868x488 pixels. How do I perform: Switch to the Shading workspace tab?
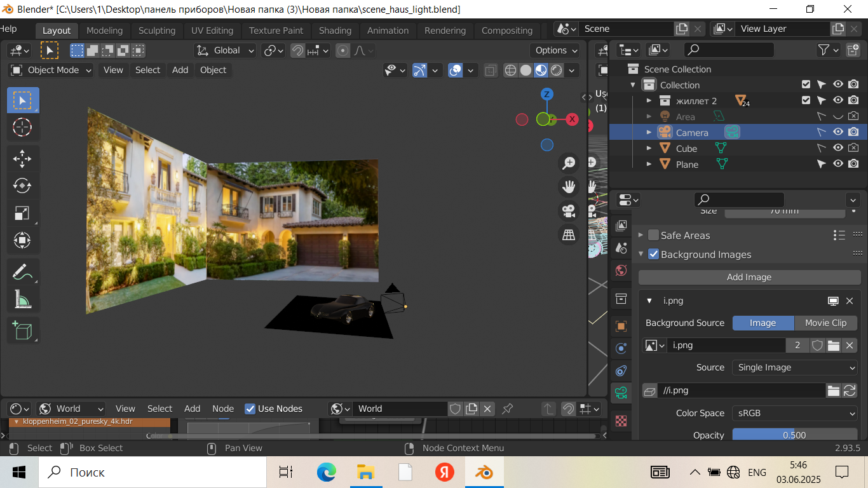[x=335, y=30]
